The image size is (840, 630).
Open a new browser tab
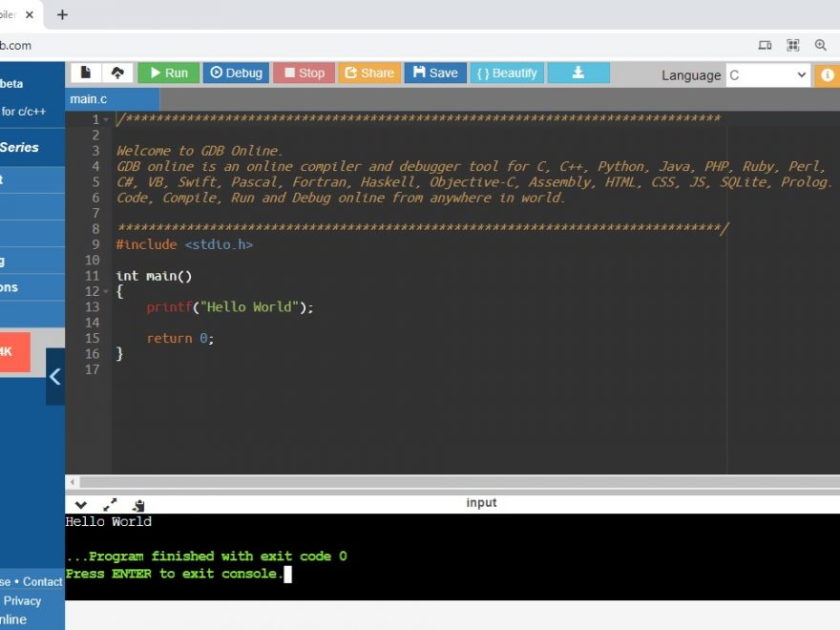click(x=63, y=14)
